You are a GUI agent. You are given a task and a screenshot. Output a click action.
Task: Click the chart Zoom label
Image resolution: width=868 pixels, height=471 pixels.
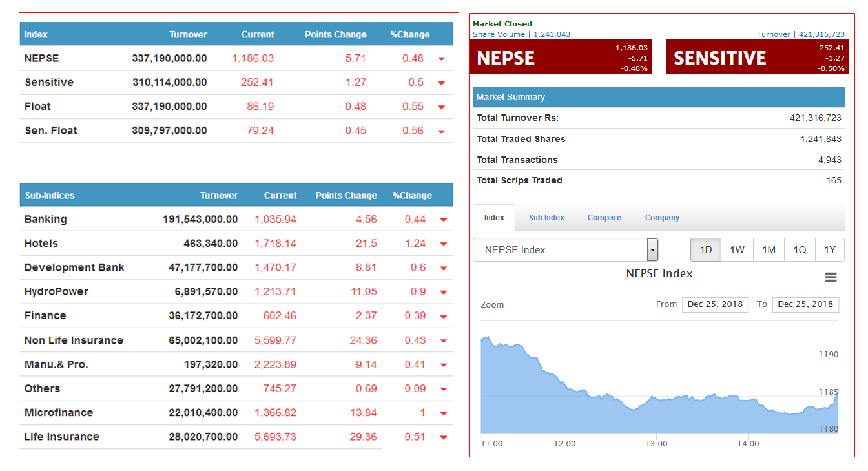492,304
